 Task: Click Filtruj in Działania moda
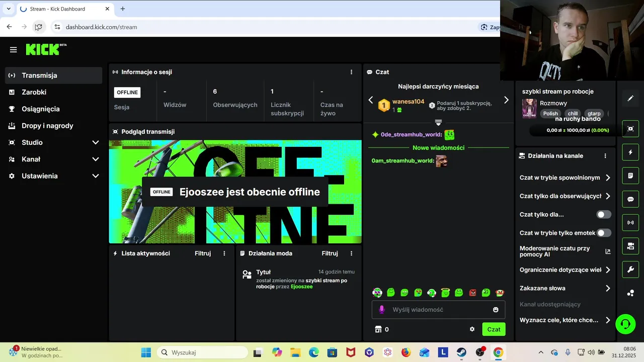pos(330,253)
